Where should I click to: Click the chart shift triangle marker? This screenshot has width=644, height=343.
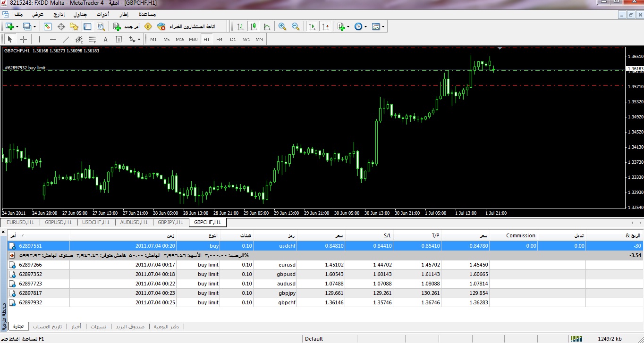pyautogui.click(x=500, y=48)
